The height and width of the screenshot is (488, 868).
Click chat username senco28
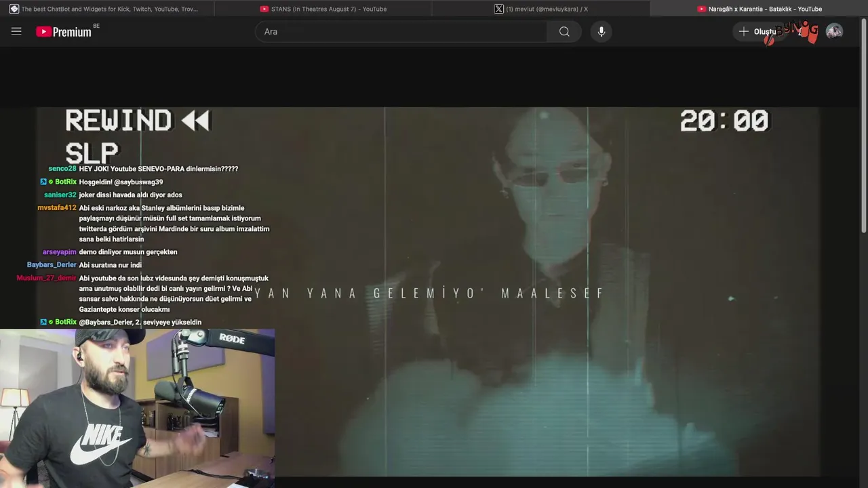(62, 169)
